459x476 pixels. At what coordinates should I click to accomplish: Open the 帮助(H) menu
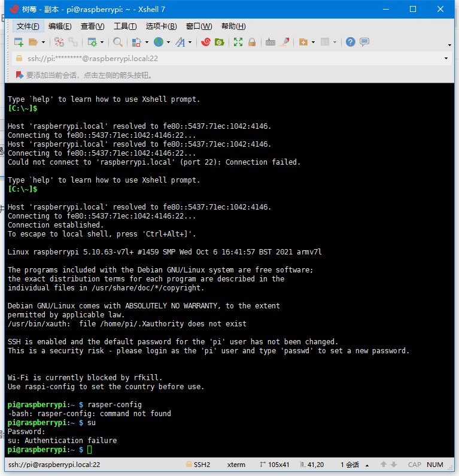(x=233, y=26)
